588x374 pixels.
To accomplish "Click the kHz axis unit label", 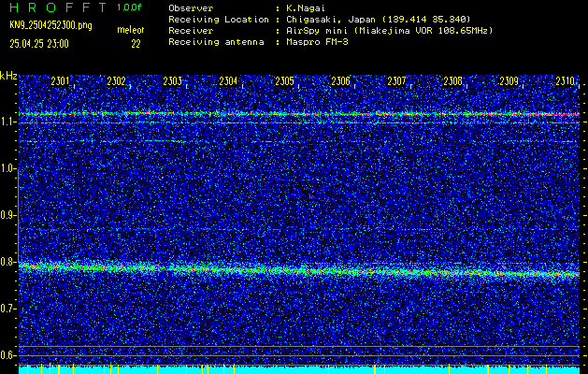I will (x=8, y=76).
